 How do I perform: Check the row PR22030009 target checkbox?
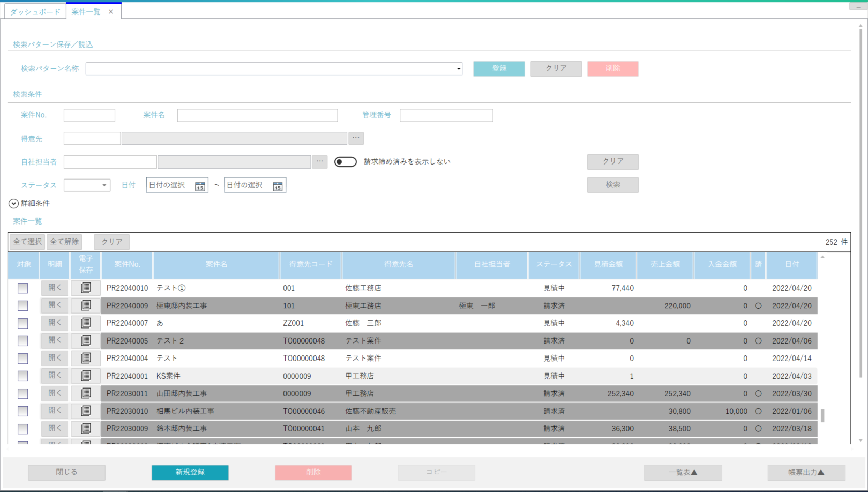[x=23, y=429]
